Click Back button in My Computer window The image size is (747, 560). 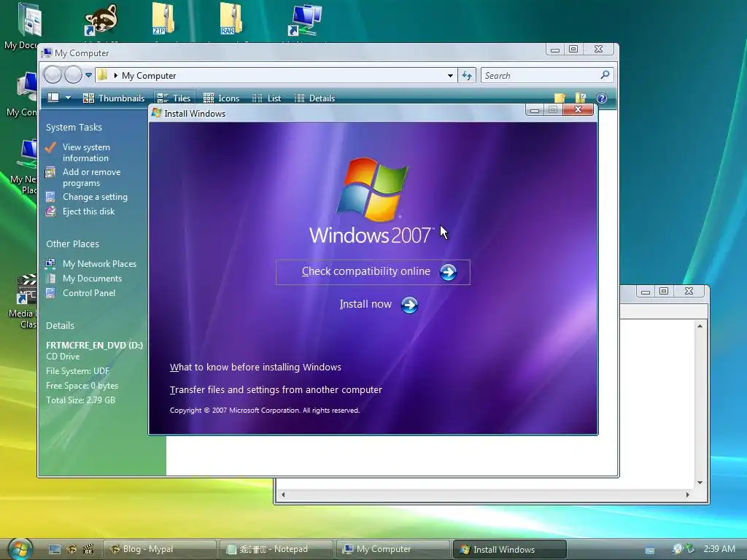[53, 75]
